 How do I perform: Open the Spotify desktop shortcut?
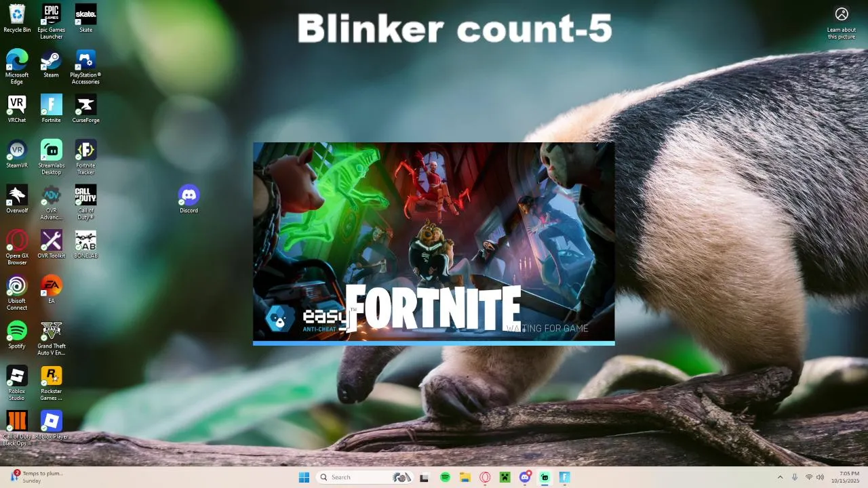(x=17, y=335)
